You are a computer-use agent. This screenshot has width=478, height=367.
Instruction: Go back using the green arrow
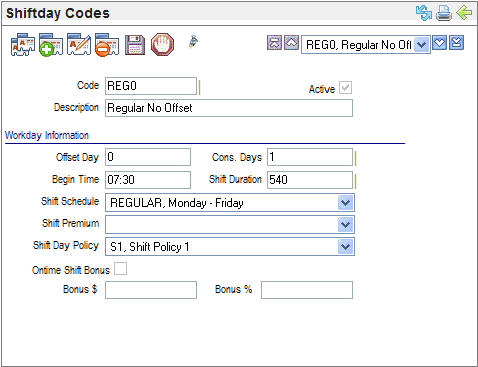(x=464, y=13)
